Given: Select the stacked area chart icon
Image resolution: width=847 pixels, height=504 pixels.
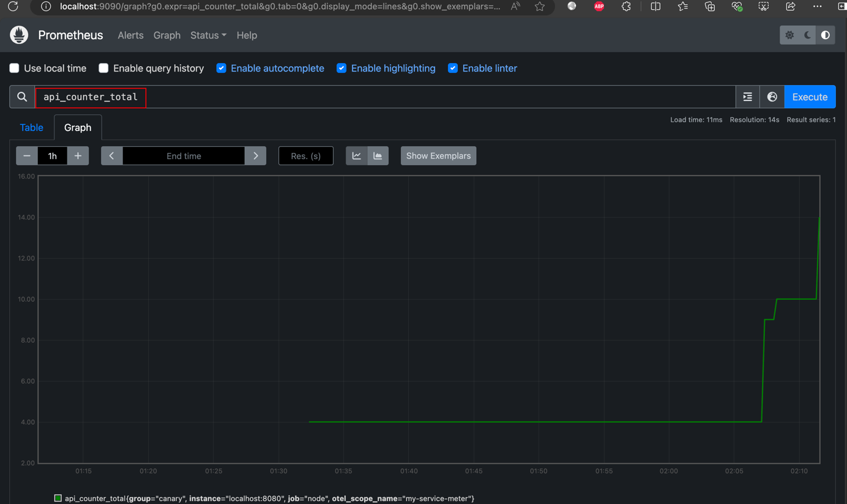Looking at the screenshot, I should pos(378,156).
